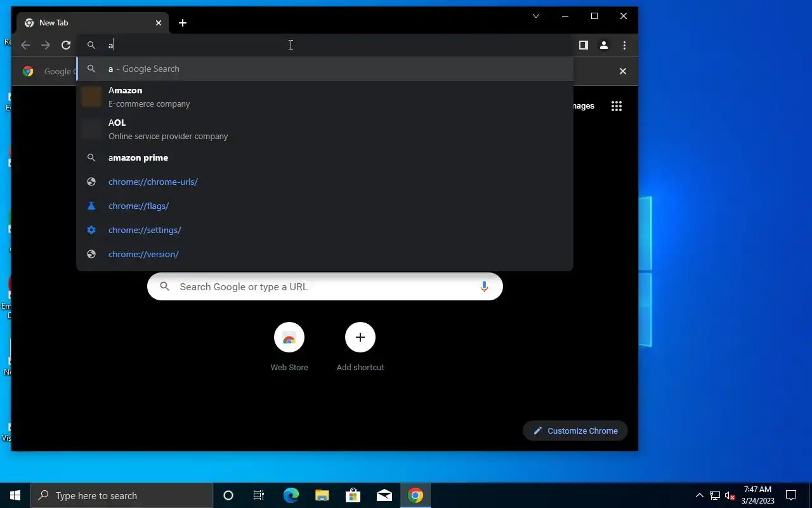
Task: Click the flask icon beside chrome://flags/
Action: click(x=91, y=206)
